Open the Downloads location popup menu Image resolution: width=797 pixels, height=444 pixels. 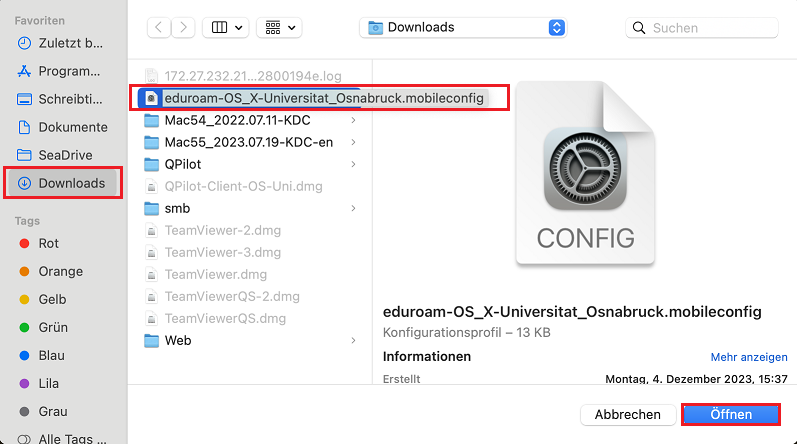tap(463, 27)
